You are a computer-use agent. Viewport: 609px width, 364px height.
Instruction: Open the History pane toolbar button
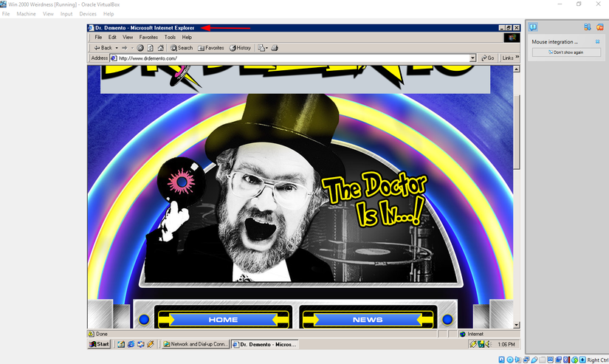click(240, 48)
